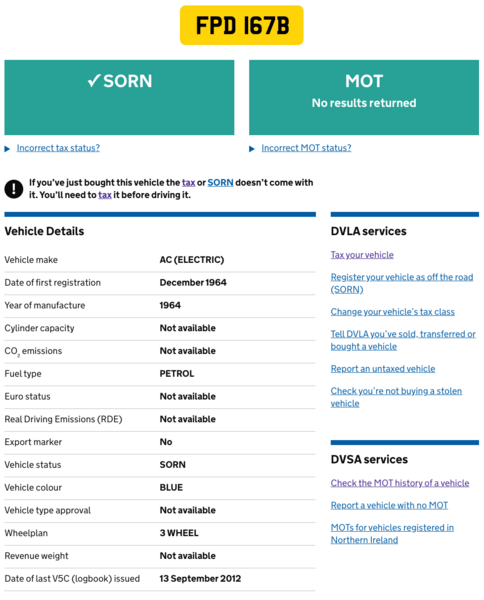Open Report a vehicle with no MOT link
Viewport: 484px width, 600px height.
tap(389, 505)
